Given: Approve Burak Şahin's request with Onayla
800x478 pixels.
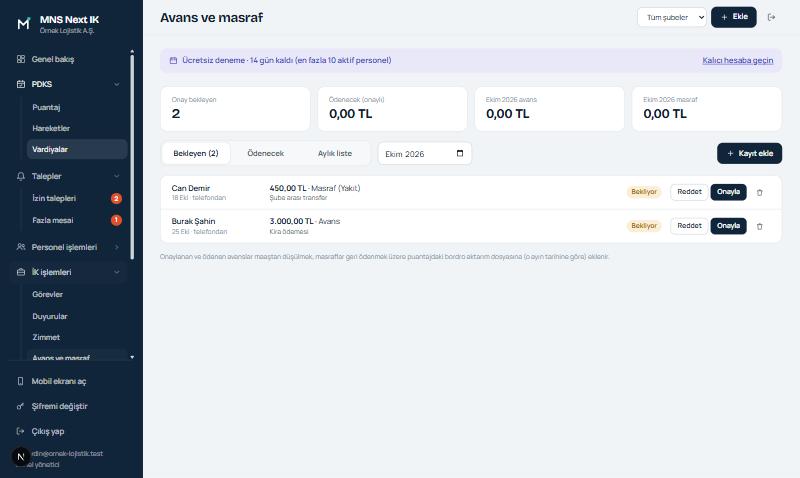Looking at the screenshot, I should 729,226.
